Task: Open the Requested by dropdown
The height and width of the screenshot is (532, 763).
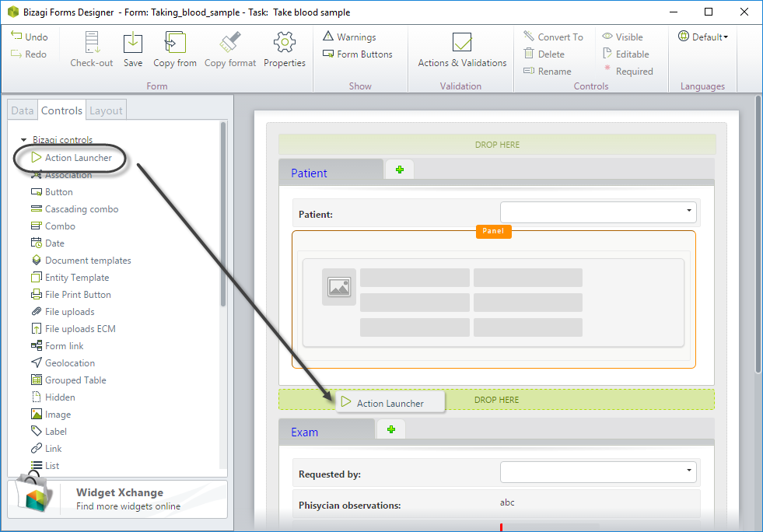Action: point(688,471)
